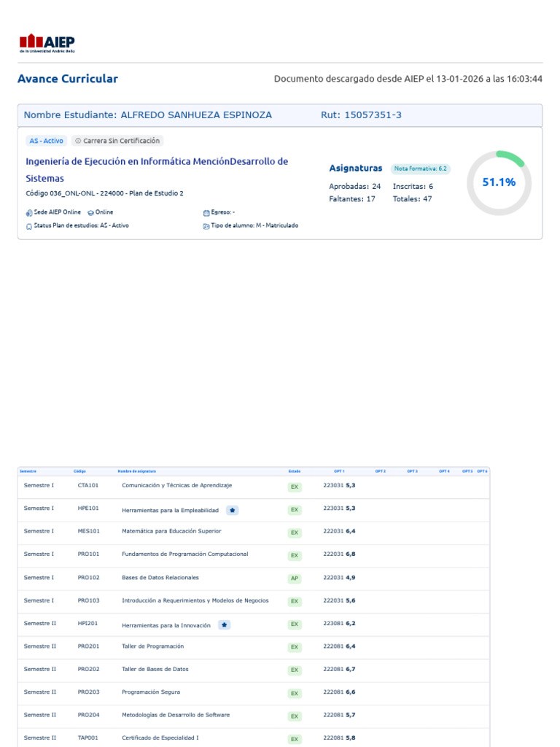The width and height of the screenshot is (560, 747).
Task: Click the Código column header
Action: [79, 471]
